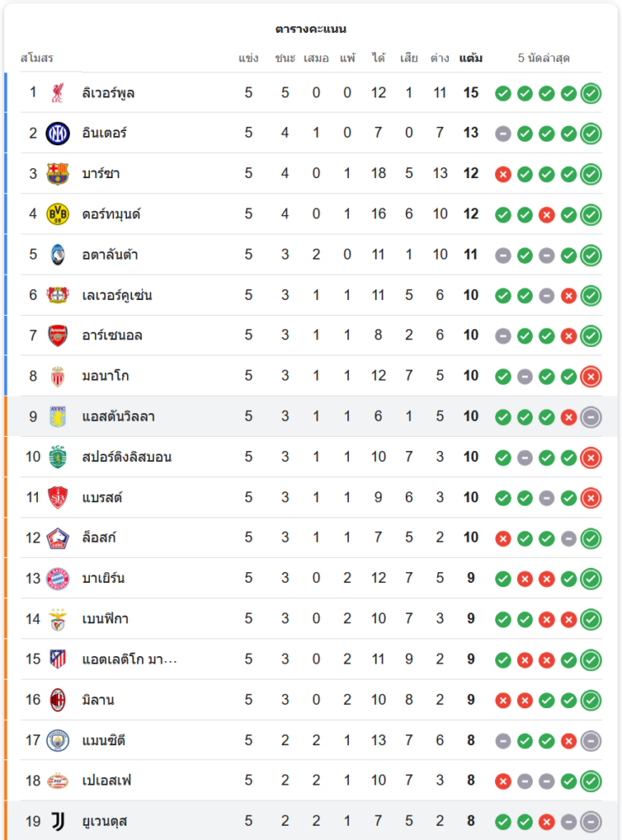The width and height of the screenshot is (622, 840).
Task: Click the Arsenal club crest icon
Action: (x=57, y=335)
